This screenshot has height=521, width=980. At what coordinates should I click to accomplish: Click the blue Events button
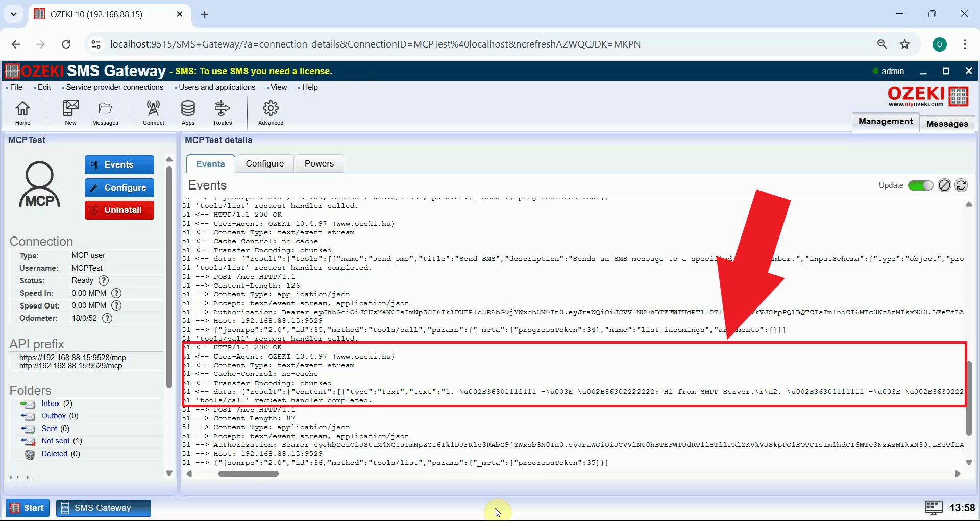[x=119, y=165]
